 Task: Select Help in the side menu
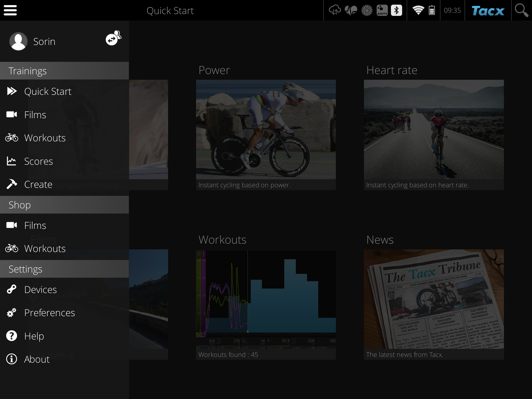point(64,336)
